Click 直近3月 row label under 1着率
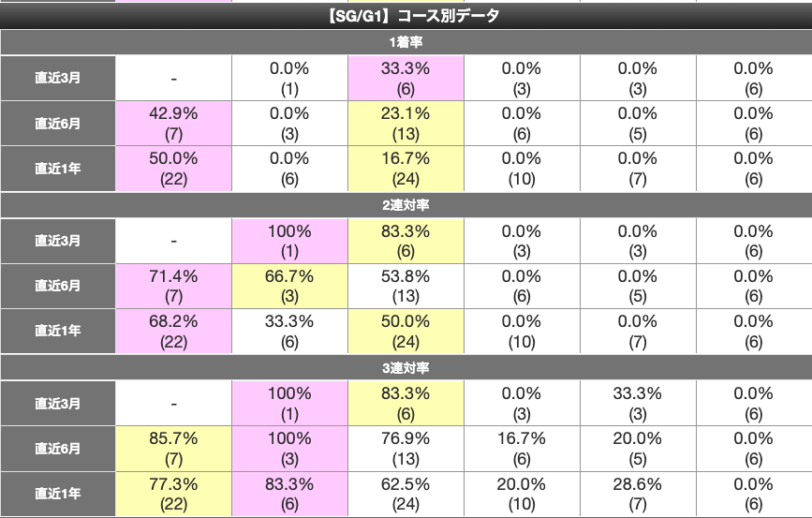Viewport: 812px width, 518px height. [57, 78]
